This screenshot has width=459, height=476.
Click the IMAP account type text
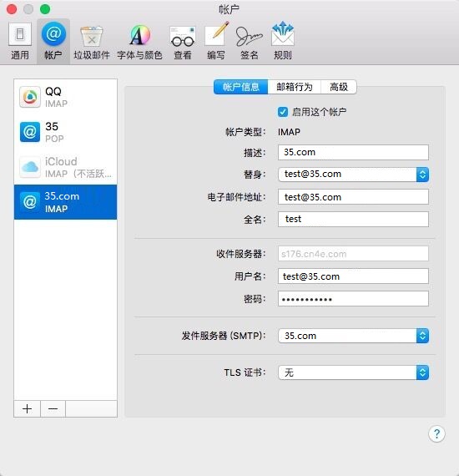tap(289, 132)
